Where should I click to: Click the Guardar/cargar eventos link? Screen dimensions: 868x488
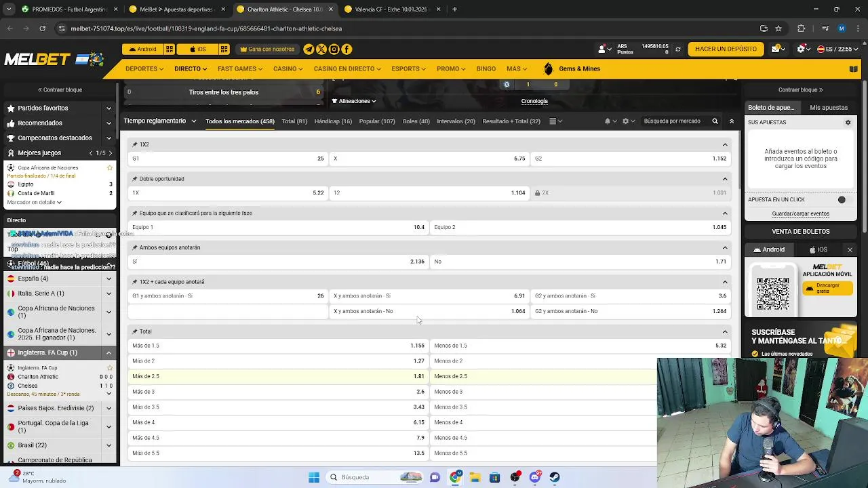800,213
